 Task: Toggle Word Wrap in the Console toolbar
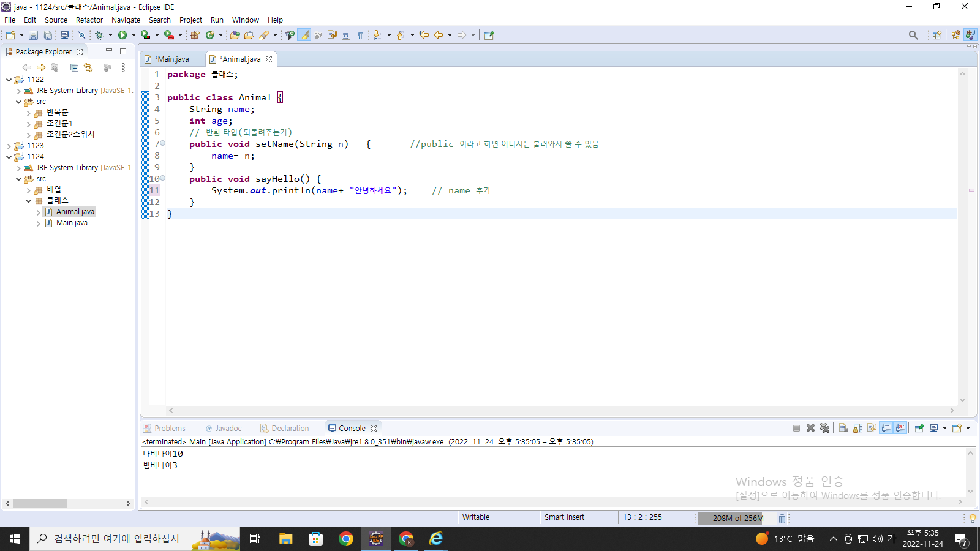point(872,428)
